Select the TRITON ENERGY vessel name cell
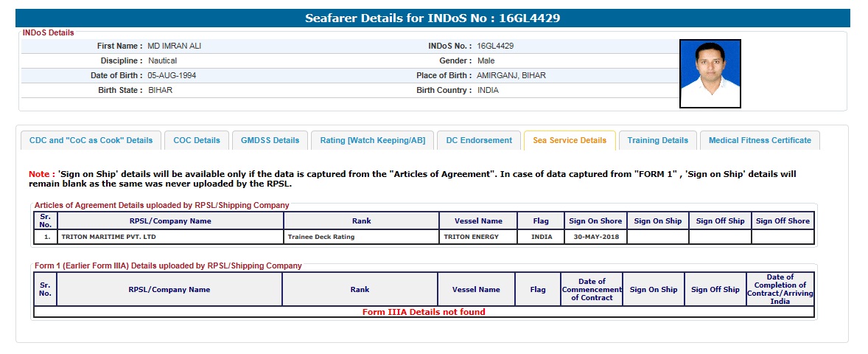868x354 pixels. (x=471, y=237)
